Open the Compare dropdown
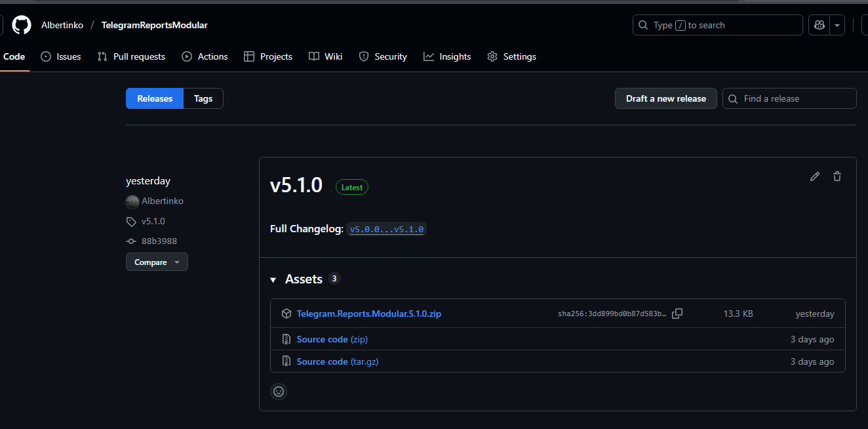Viewport: 868px width, 429px height. [157, 262]
